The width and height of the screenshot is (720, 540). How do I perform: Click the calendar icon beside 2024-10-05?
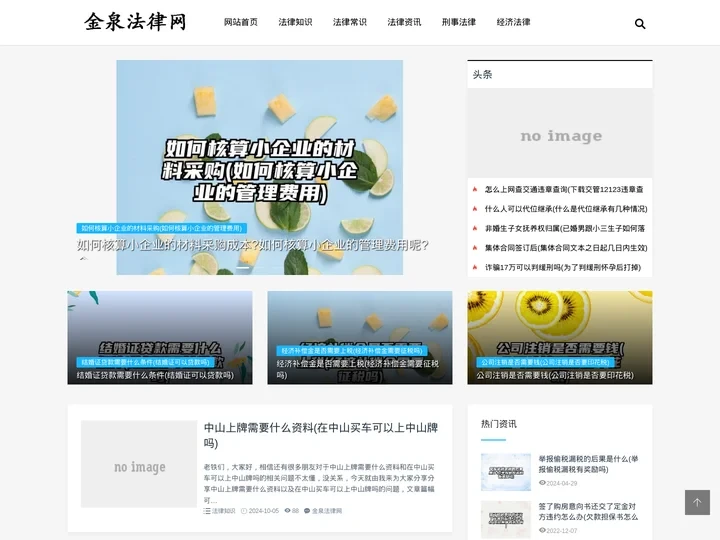coord(244,511)
